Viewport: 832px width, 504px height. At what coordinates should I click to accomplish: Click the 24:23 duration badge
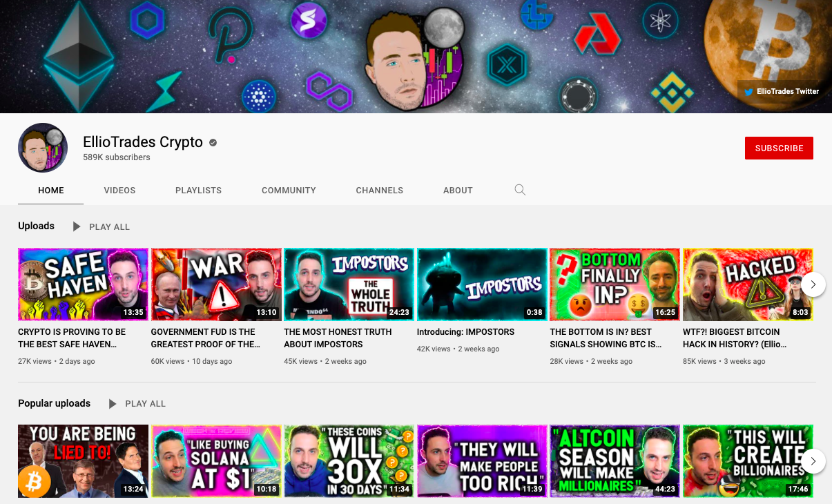[x=399, y=312]
